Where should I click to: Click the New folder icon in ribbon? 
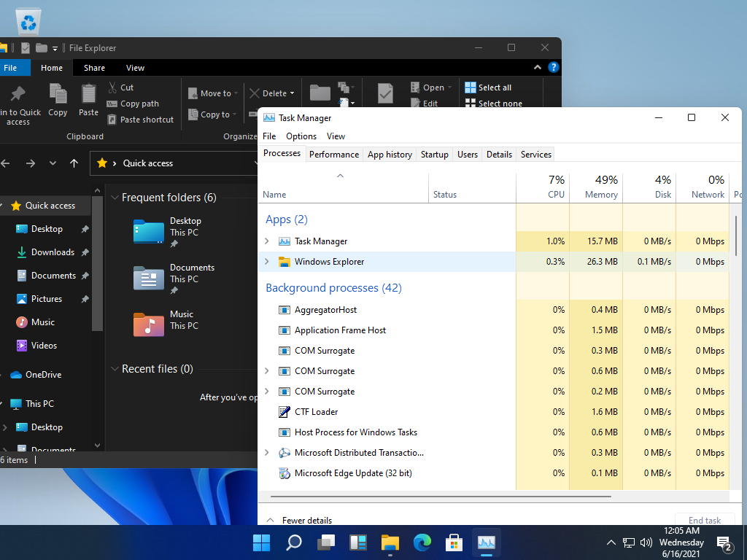coord(320,93)
